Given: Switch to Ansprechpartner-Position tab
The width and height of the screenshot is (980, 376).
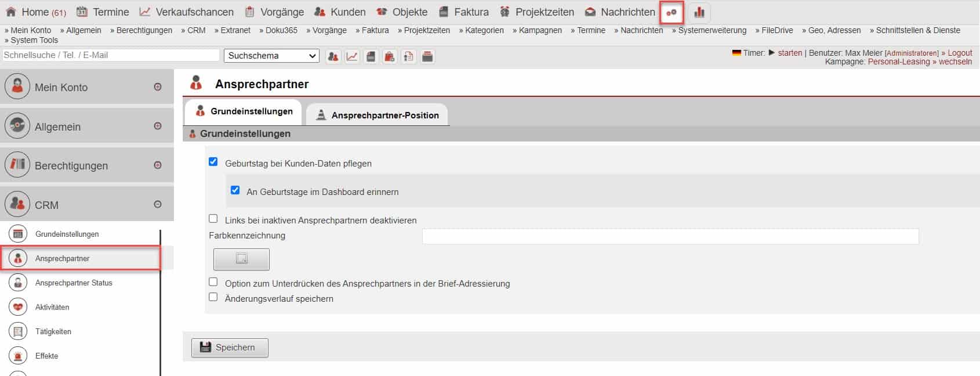Looking at the screenshot, I should click(378, 115).
